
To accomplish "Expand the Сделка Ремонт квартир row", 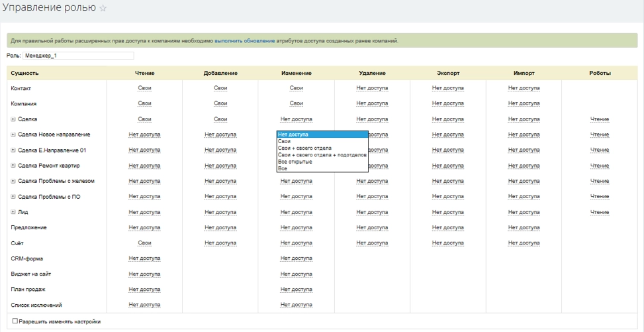I will 13,166.
